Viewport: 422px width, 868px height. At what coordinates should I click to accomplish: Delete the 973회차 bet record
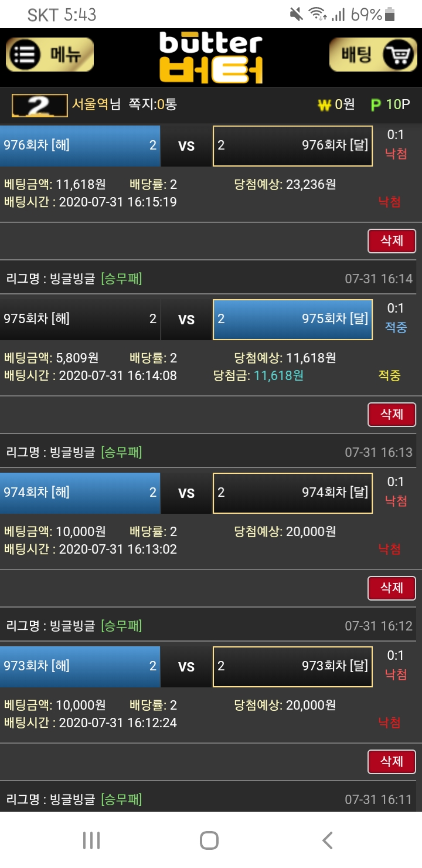(392, 761)
